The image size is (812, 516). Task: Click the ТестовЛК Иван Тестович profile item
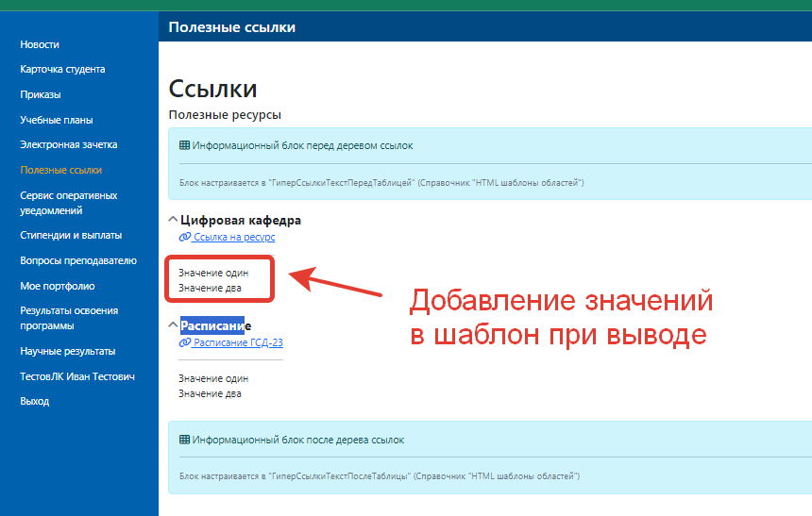(x=77, y=376)
